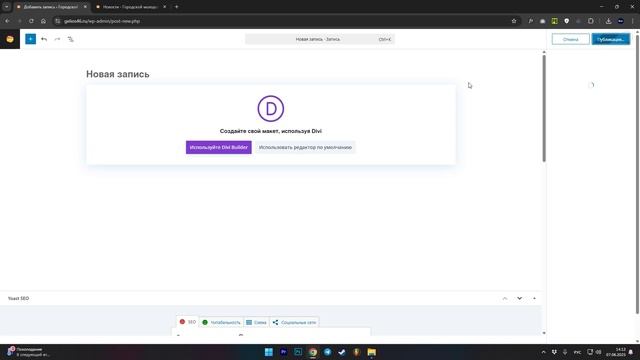Open the browser three-dot menu
Screen dimensions: 640x360
click(x=633, y=21)
